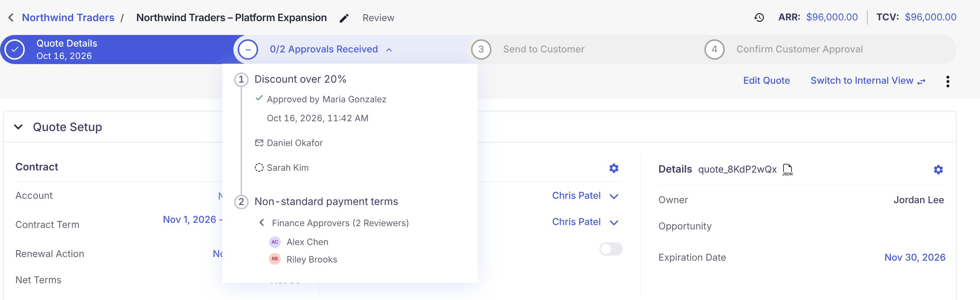Collapse the Quote Setup section chevron

point(18,127)
